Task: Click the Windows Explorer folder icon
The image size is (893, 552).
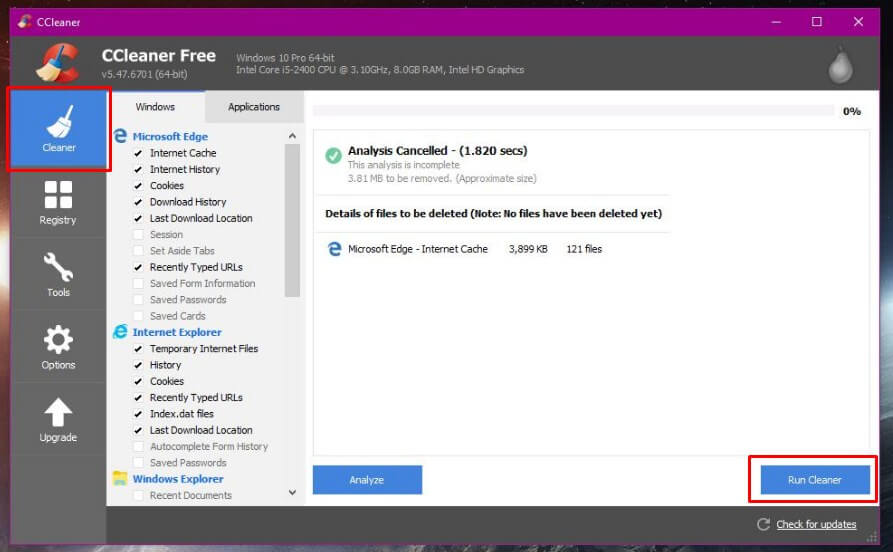Action: [120, 479]
